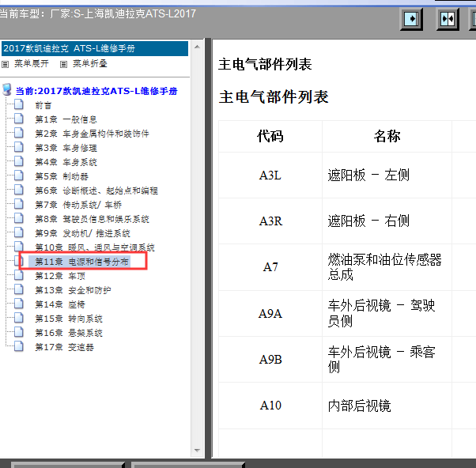Open 第8章 驾驶员信息和娱乐系统
This screenshot has width=476, height=468.
tap(92, 220)
